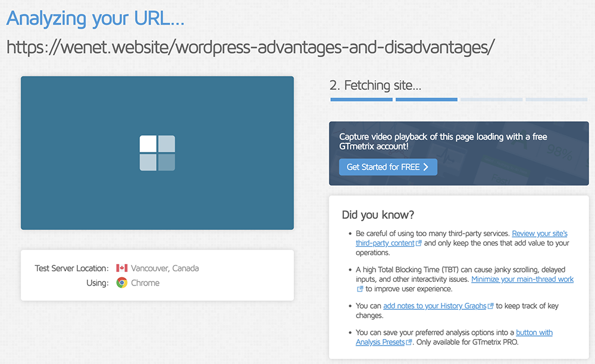Viewport: 595px width, 364px height.
Task: Click the '2. Fetching site...' status text
Action: click(x=375, y=86)
